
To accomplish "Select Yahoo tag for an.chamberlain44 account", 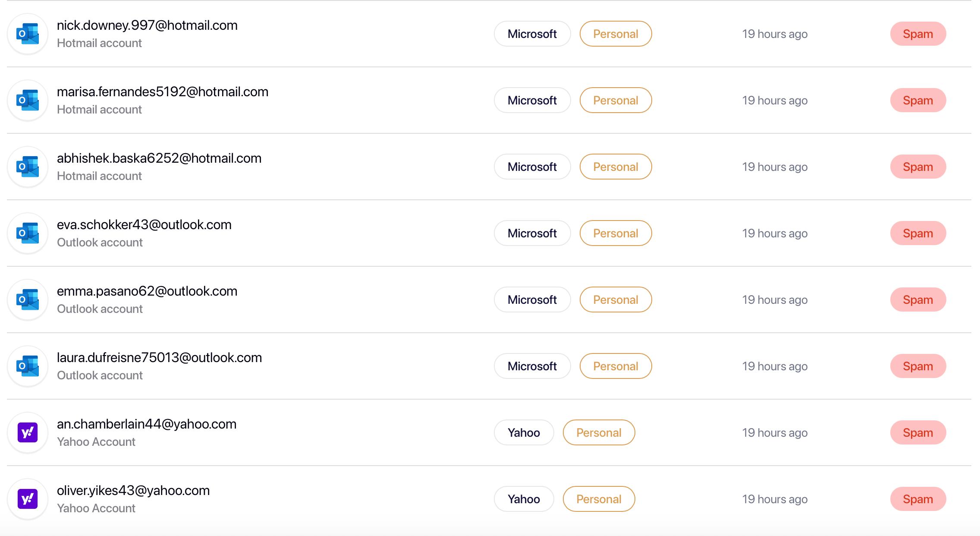I will (x=524, y=433).
